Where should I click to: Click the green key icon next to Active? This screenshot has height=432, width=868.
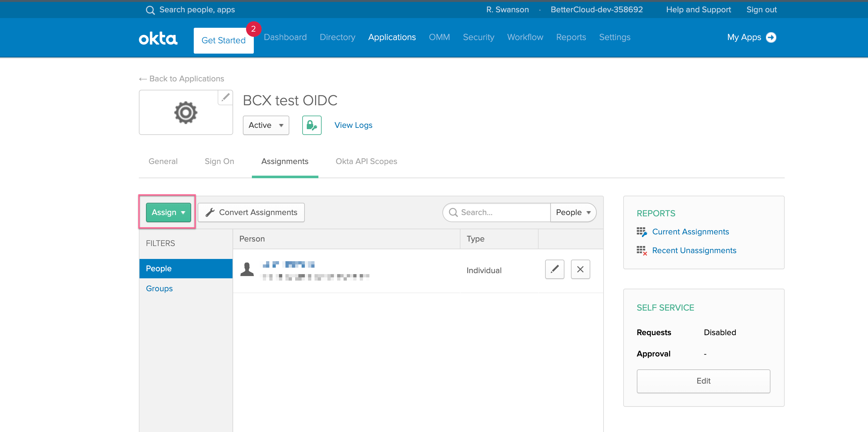coord(311,125)
